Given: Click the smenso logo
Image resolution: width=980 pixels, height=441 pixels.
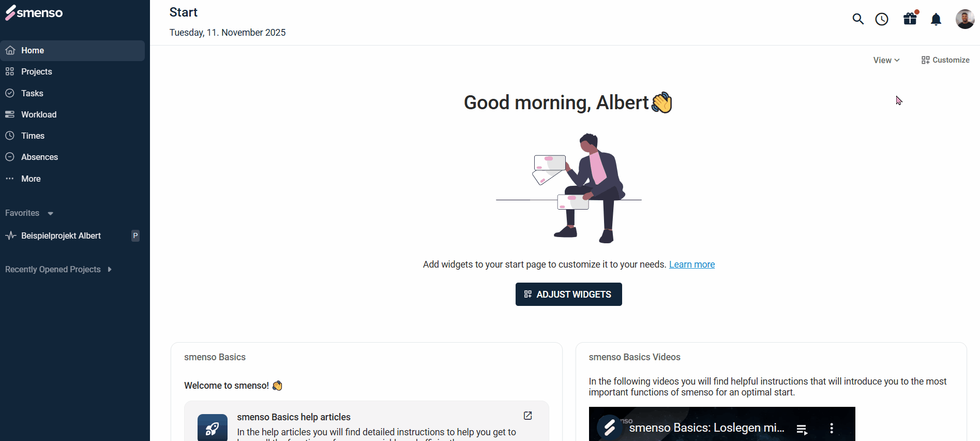Looking at the screenshot, I should 34,12.
